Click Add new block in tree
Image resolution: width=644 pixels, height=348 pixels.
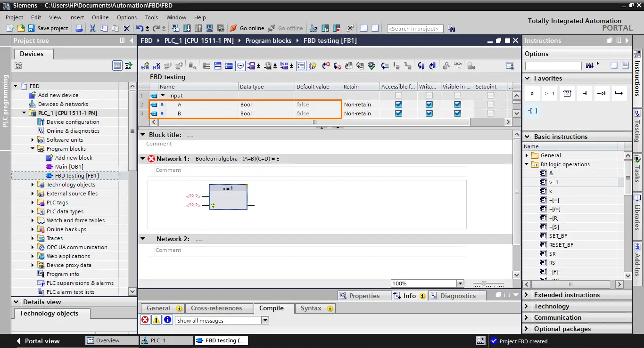click(74, 158)
